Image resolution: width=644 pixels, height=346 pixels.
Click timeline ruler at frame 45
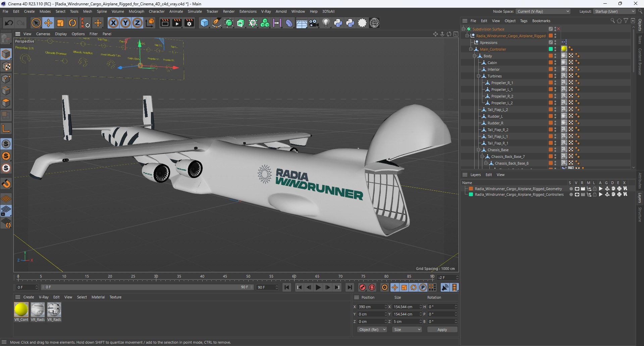[x=225, y=277]
